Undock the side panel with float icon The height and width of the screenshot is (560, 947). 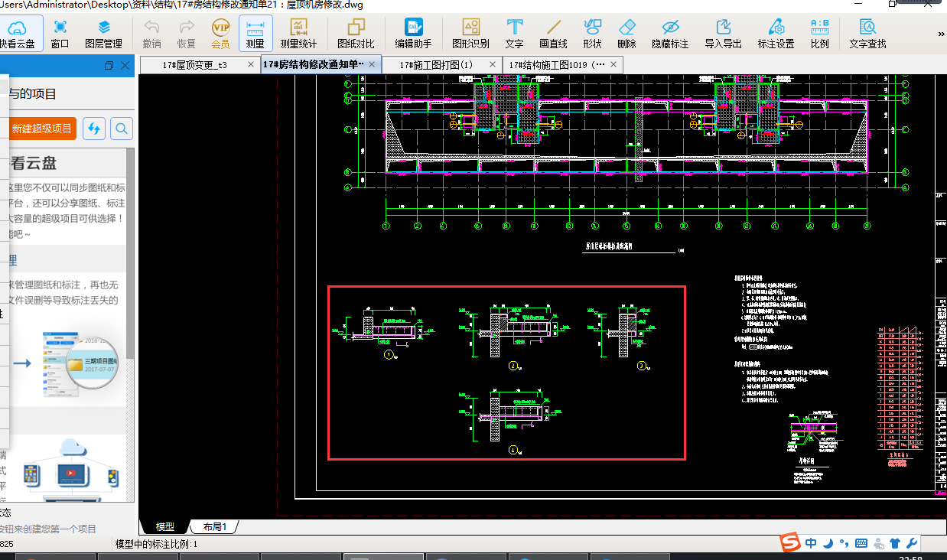(109, 66)
